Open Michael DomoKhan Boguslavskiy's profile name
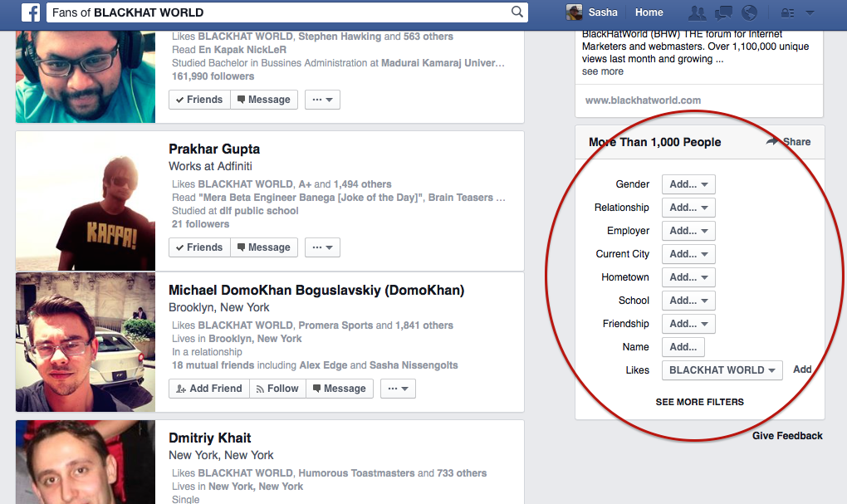The width and height of the screenshot is (847, 504). point(316,290)
